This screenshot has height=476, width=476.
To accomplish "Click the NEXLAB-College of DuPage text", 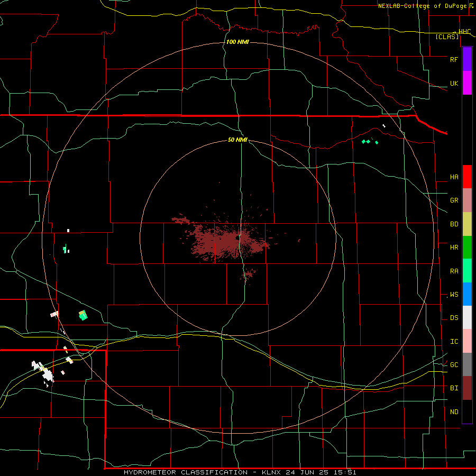I will [423, 6].
